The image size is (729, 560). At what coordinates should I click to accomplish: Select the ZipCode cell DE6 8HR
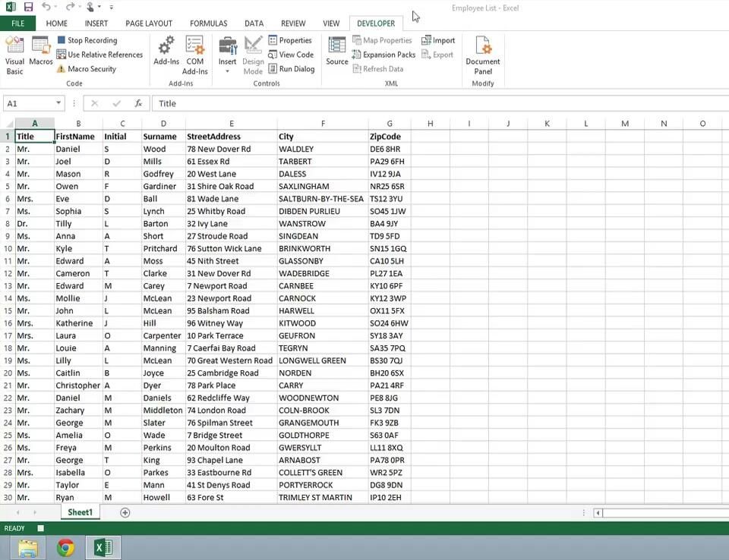coord(390,149)
